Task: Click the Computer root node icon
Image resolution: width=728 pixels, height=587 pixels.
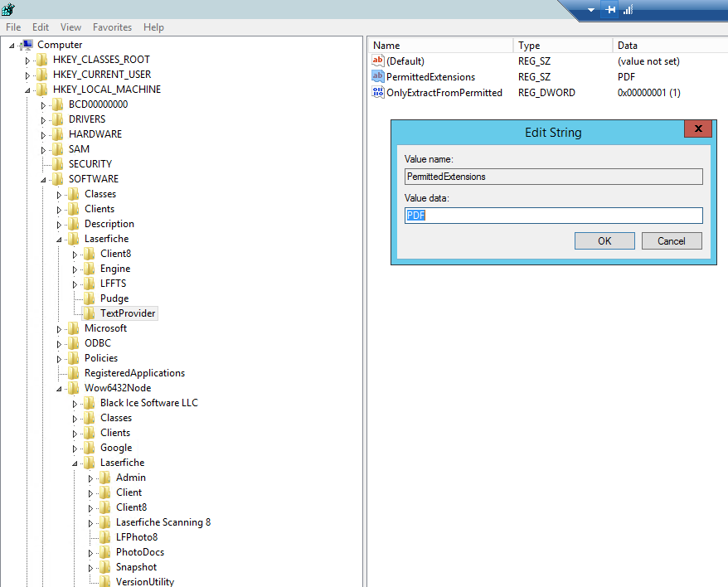Action: pyautogui.click(x=27, y=45)
